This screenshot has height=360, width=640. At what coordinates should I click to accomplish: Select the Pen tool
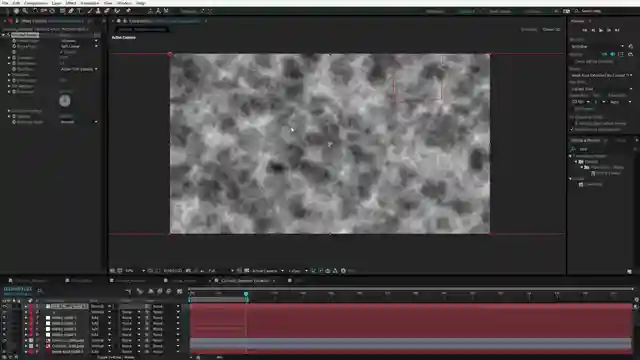click(x=71, y=11)
